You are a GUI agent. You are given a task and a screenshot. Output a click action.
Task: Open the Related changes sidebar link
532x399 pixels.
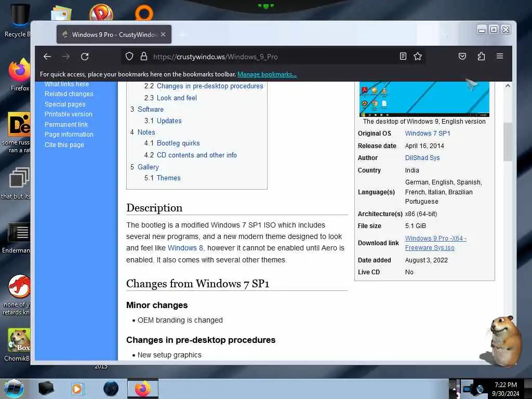pos(69,94)
